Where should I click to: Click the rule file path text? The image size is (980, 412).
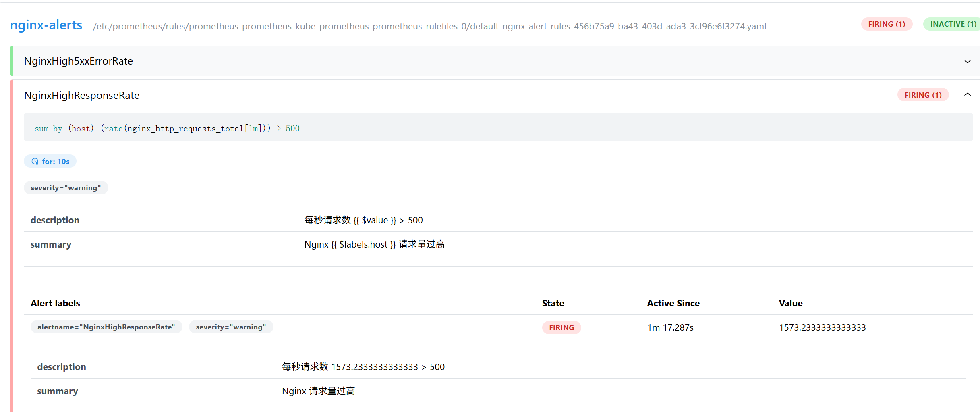pos(429,27)
